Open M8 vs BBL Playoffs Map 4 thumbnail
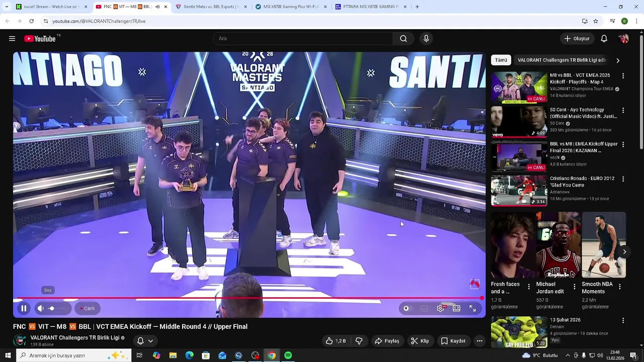 coord(519,87)
